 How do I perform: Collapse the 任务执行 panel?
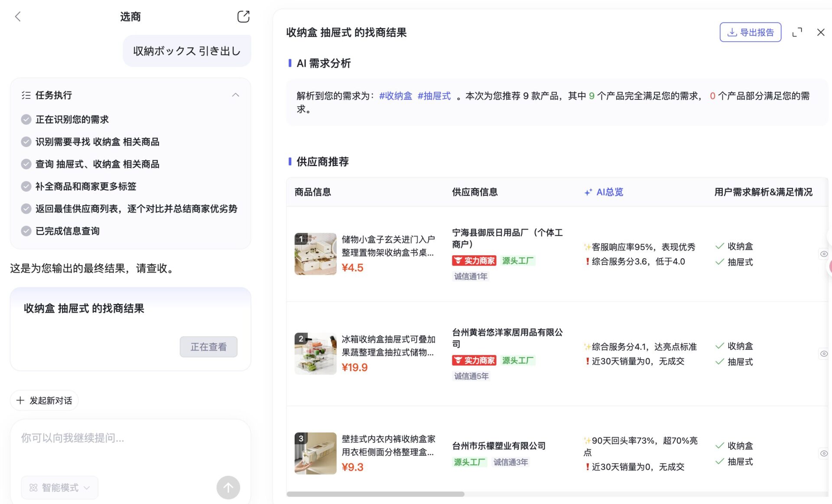[x=235, y=95]
